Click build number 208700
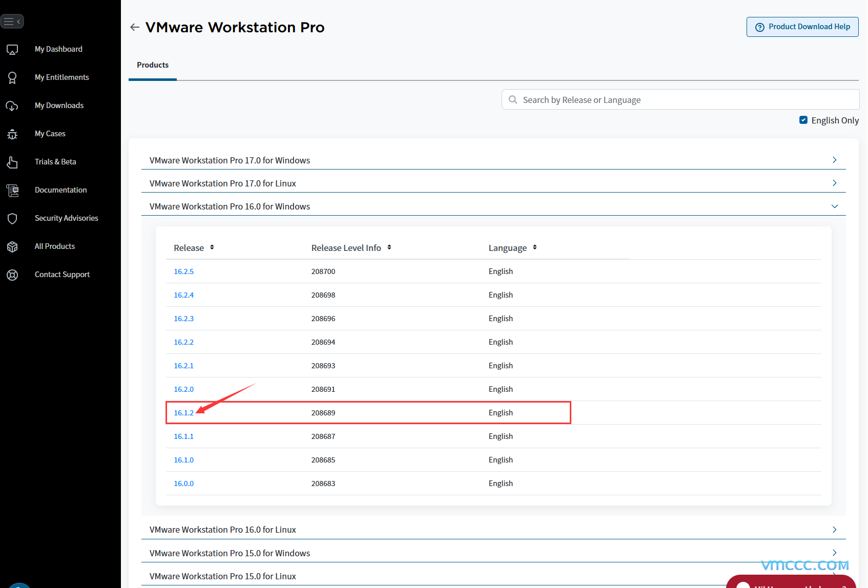Screen dimensions: 868x588 (x=323, y=271)
